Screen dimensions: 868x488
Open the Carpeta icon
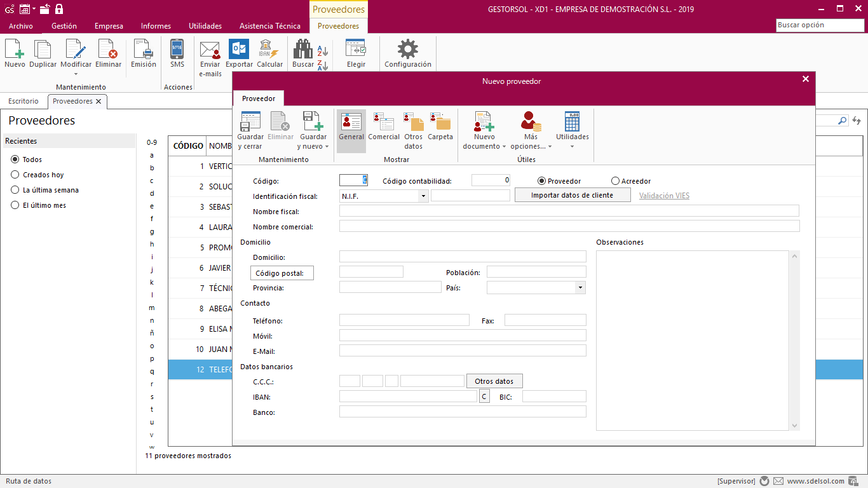[440, 122]
